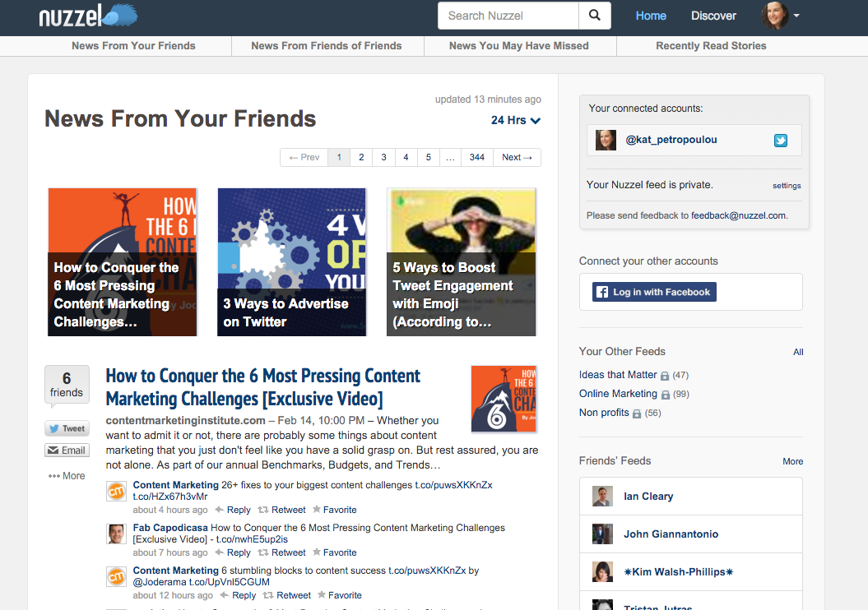The width and height of the screenshot is (868, 610).
Task: Open the profile avatar in header
Action: click(774, 16)
